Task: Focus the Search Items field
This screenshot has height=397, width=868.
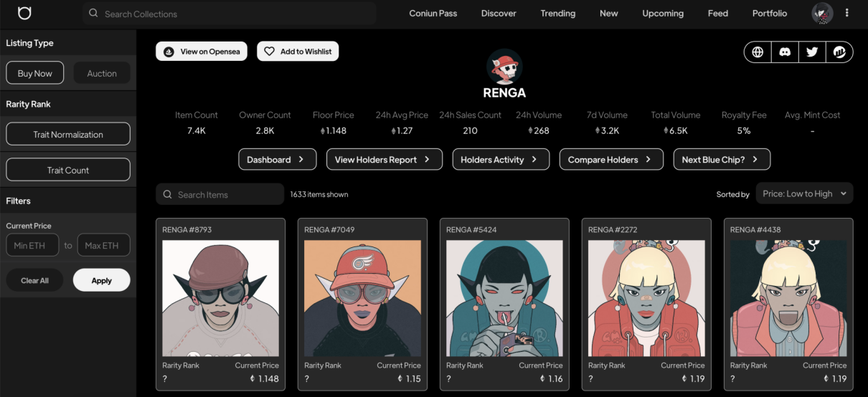Action: click(x=220, y=194)
